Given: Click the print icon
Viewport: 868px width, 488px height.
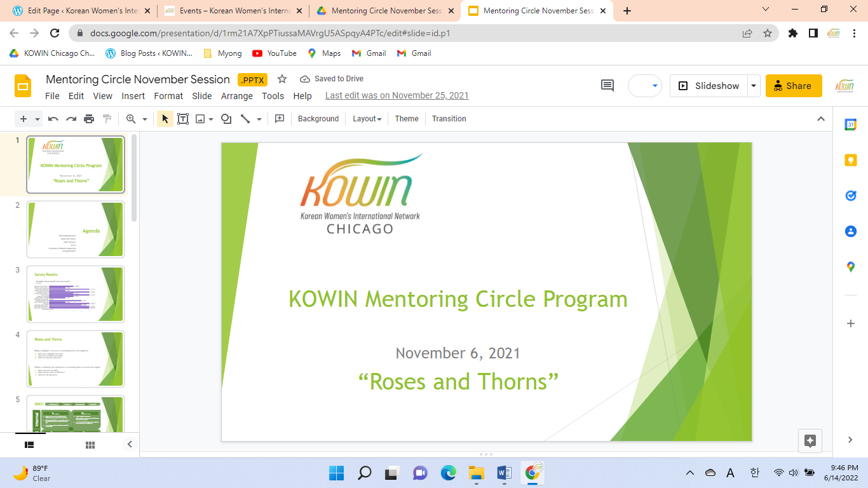Looking at the screenshot, I should tap(89, 119).
